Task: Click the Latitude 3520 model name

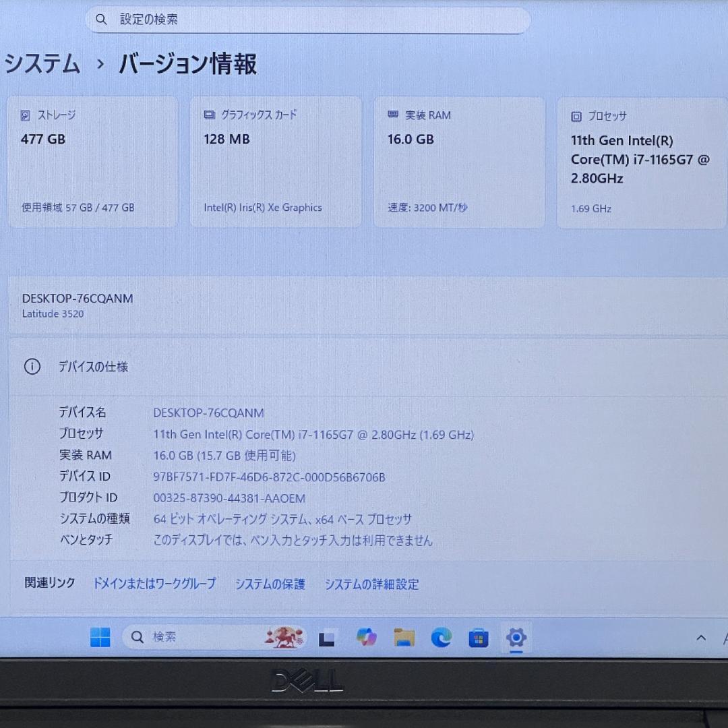Action: point(53,314)
